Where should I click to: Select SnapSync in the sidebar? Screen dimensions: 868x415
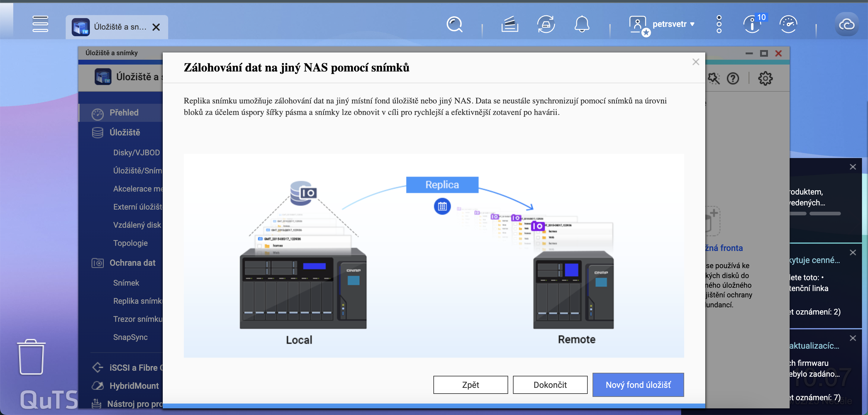point(130,337)
